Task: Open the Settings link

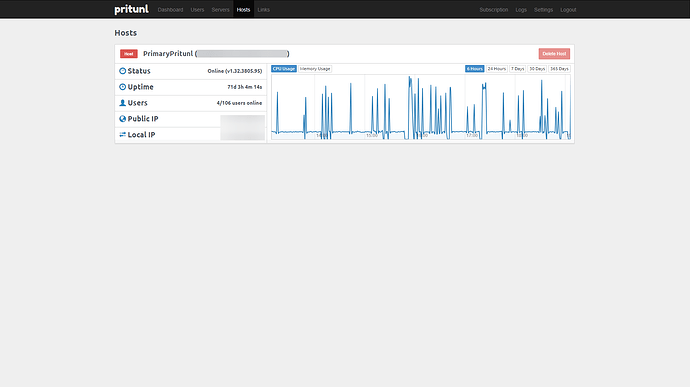Action: click(x=543, y=10)
